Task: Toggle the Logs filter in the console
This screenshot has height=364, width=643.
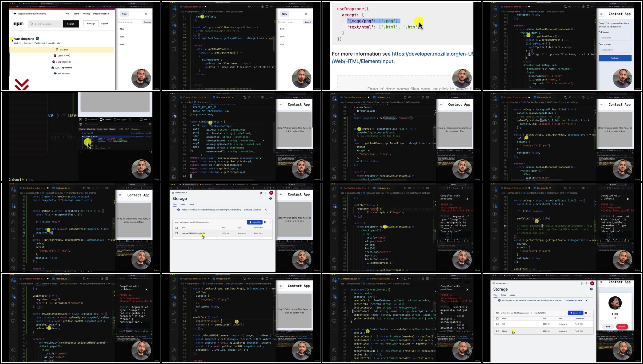Action: [x=99, y=129]
